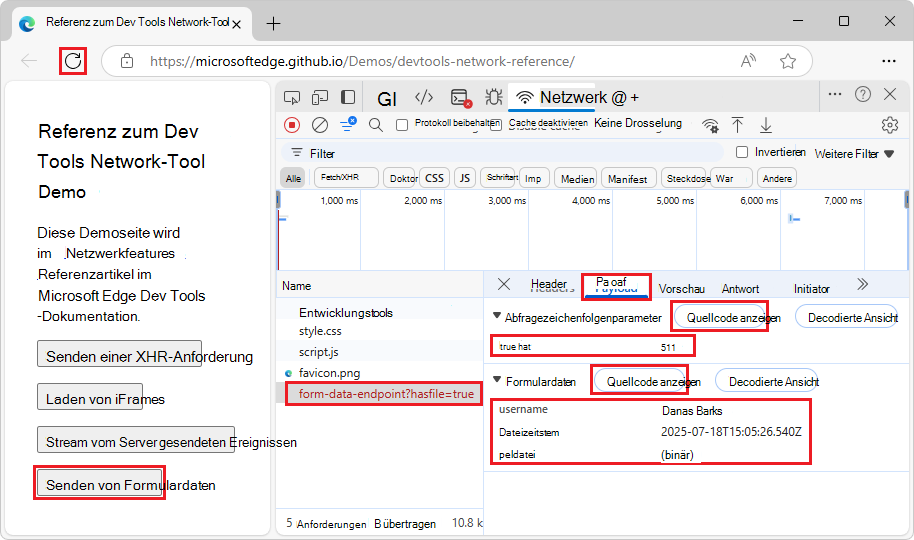Check the Invertieren checkbox
Image resolution: width=914 pixels, height=540 pixels.
click(x=742, y=152)
